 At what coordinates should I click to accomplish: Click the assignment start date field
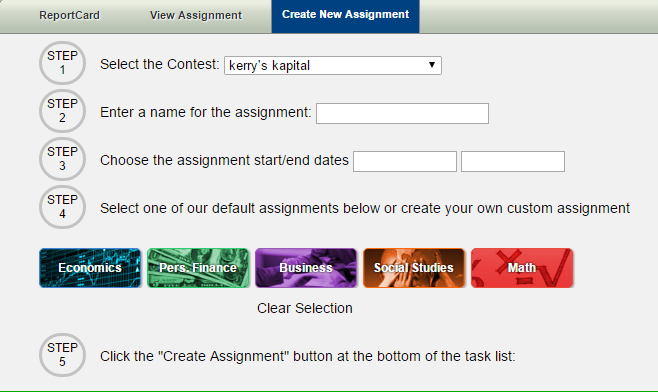coord(405,162)
